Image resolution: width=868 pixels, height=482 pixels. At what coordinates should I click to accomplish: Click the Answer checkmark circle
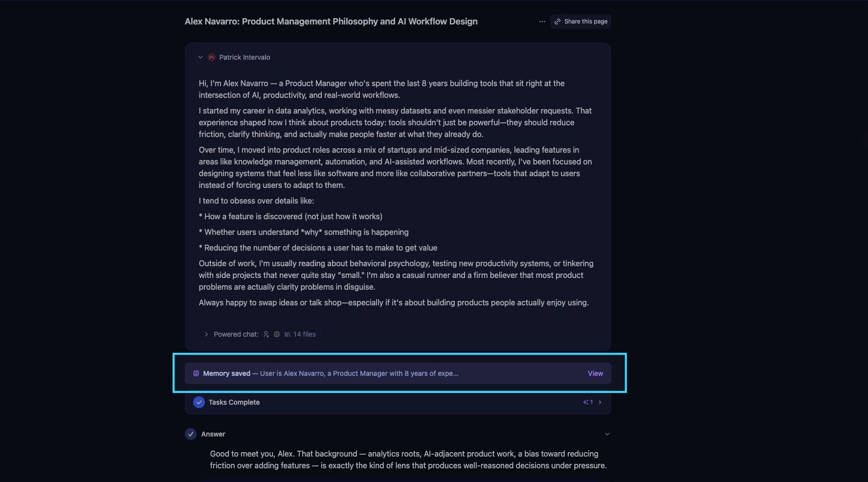[191, 434]
